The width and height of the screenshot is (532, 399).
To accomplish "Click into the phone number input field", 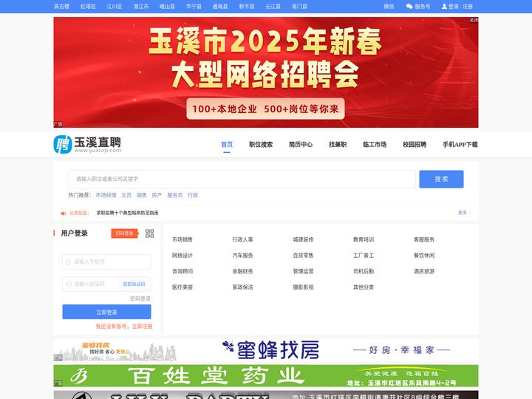I will [106, 262].
